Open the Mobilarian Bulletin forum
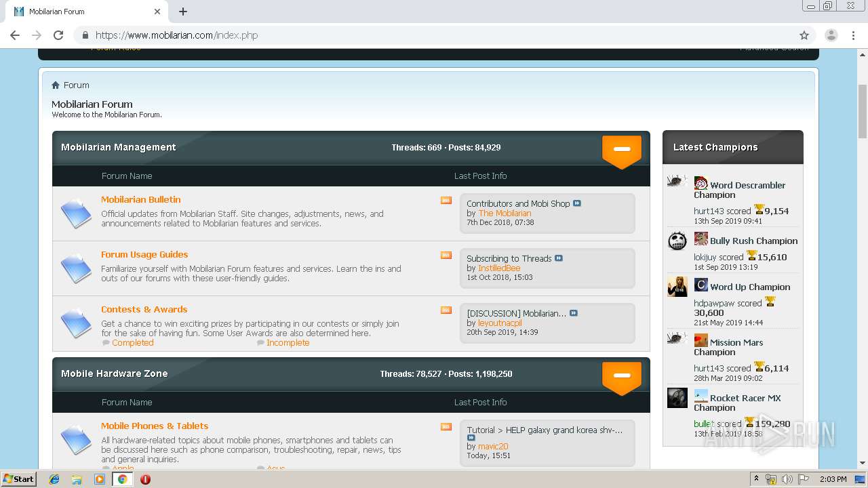The width and height of the screenshot is (868, 488). pyautogui.click(x=141, y=199)
